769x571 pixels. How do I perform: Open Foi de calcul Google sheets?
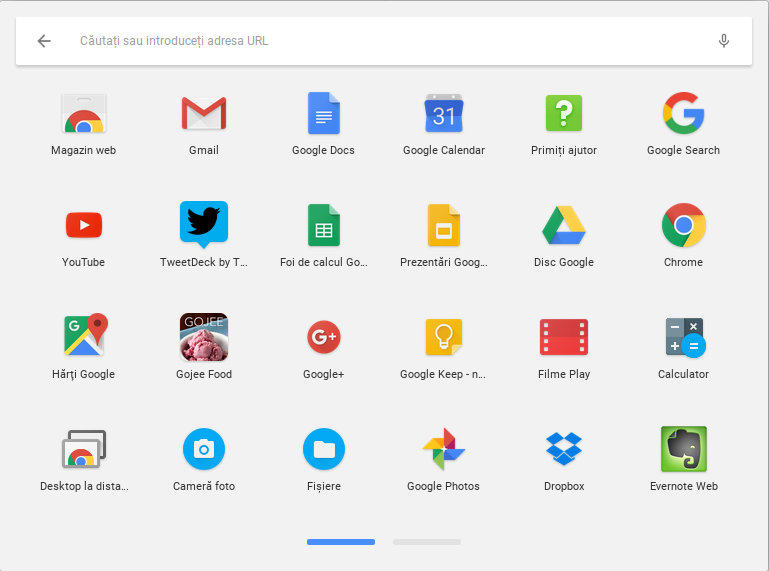[324, 225]
